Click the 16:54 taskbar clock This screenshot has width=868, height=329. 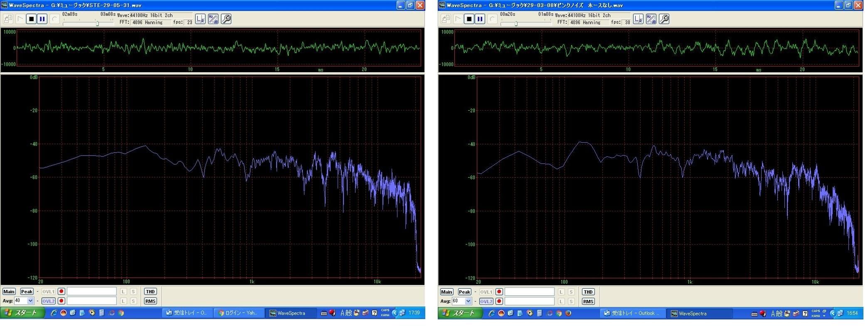[852, 314]
